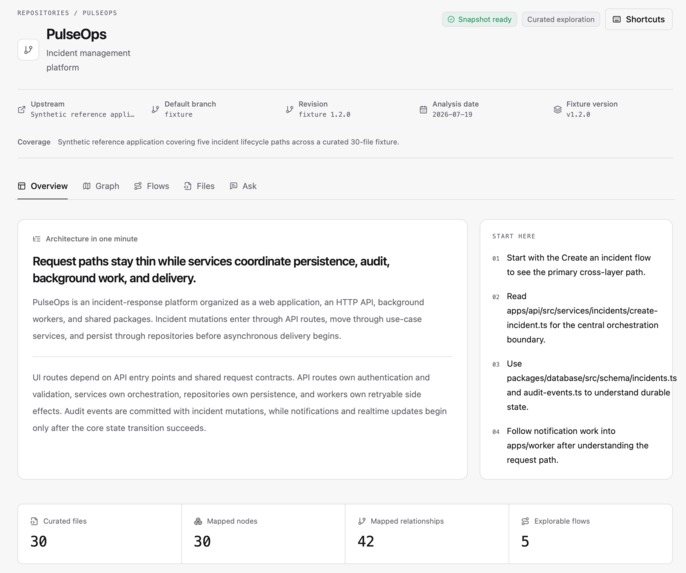Open the Upstream Synthetic reference link

82,114
